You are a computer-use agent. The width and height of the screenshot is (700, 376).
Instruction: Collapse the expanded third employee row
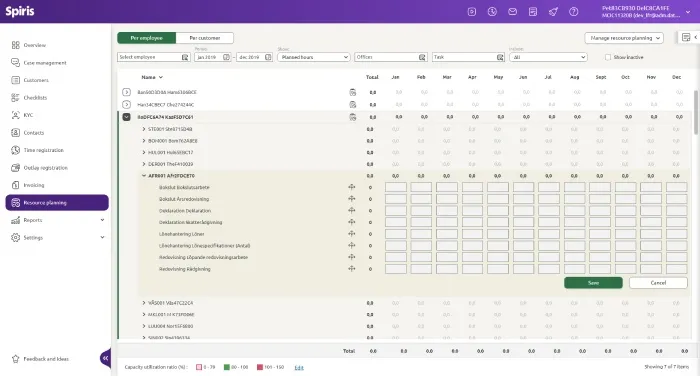pos(126,117)
